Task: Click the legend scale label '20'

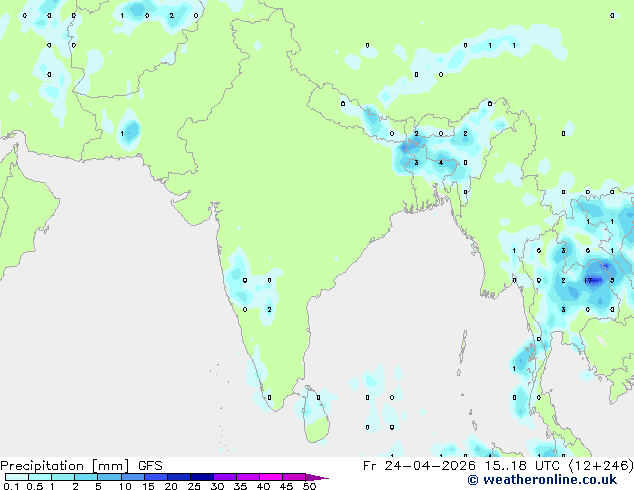Action: coord(171,486)
